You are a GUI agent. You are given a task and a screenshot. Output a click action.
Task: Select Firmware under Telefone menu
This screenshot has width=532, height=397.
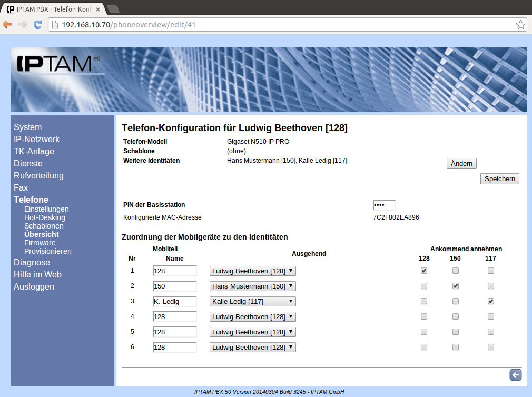click(40, 243)
